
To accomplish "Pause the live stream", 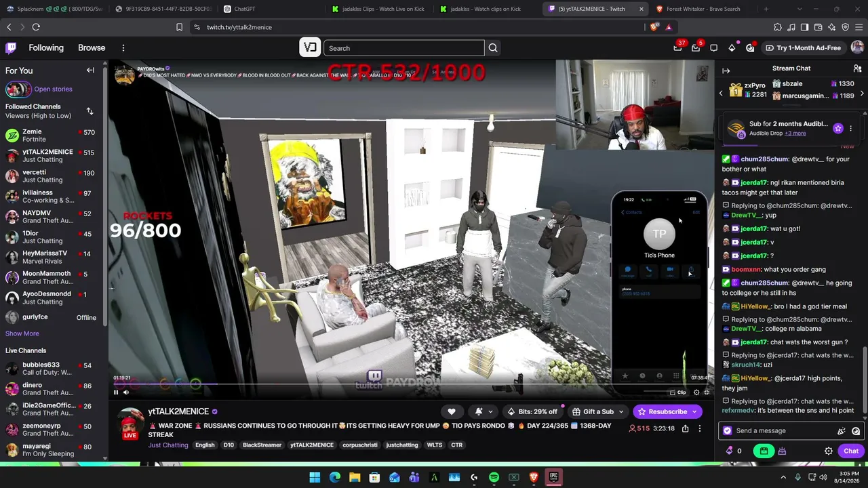I will pos(116,392).
